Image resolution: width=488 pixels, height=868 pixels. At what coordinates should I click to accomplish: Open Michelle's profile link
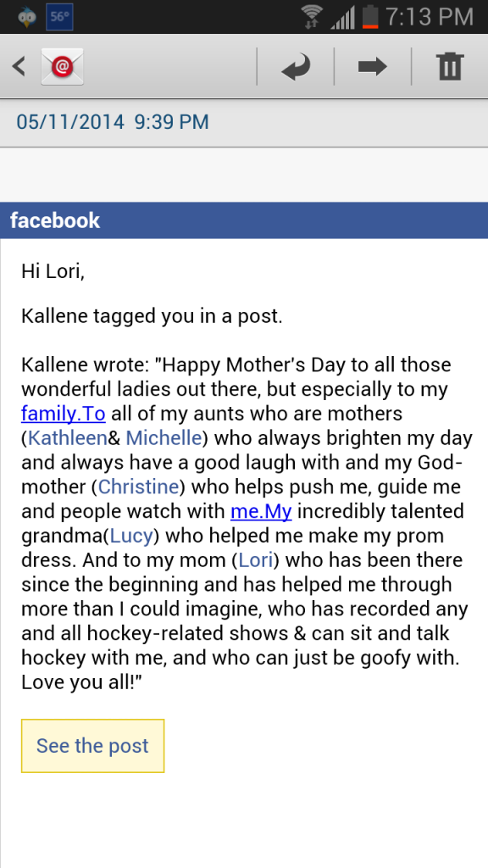point(164,438)
